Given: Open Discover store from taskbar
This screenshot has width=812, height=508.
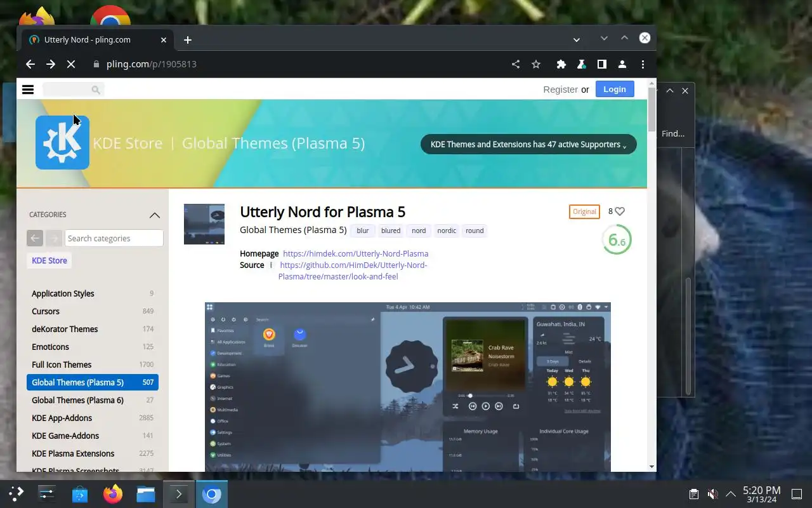Looking at the screenshot, I should (80, 493).
